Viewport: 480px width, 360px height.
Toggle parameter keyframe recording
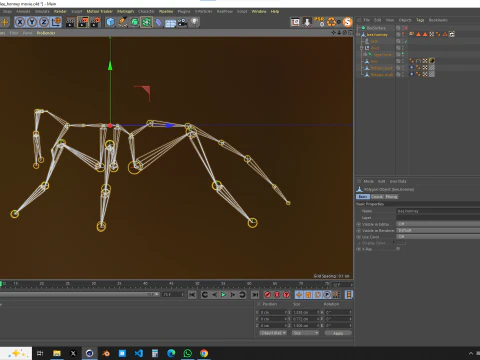point(327,295)
